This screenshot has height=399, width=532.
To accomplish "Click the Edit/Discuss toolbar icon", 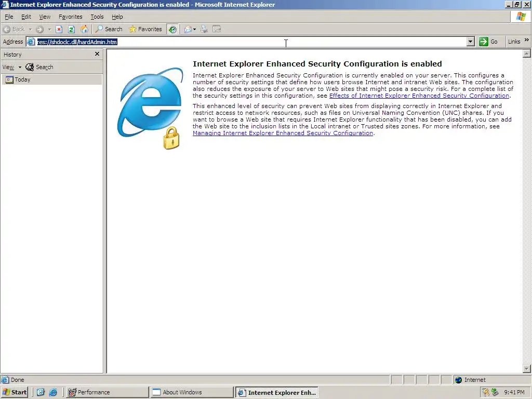I will [x=217, y=29].
